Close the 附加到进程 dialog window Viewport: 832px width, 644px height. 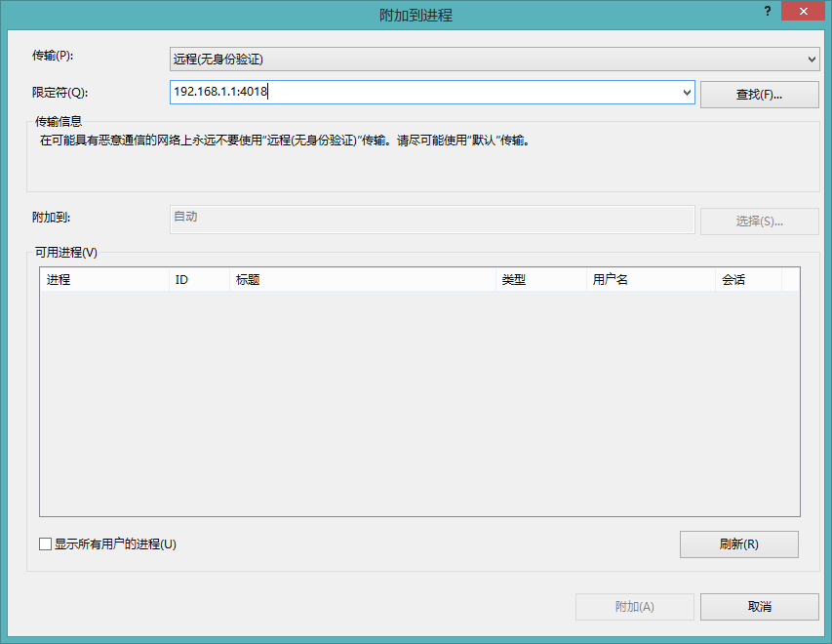point(802,10)
